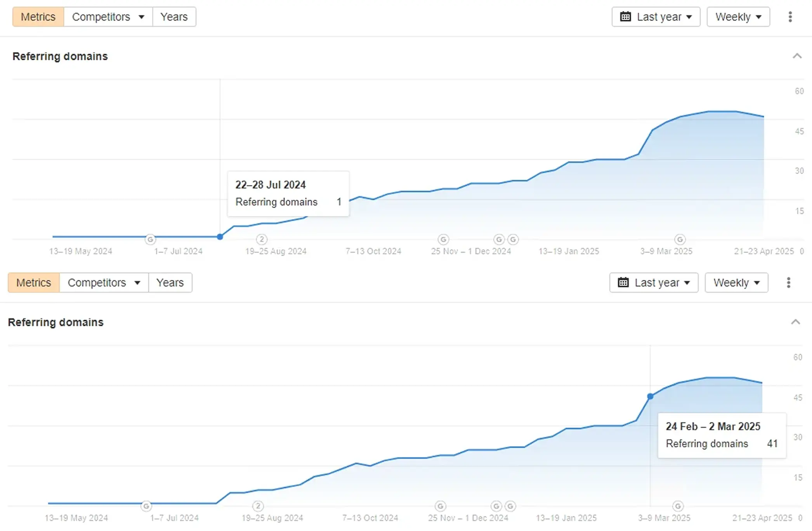This screenshot has width=812, height=531.
Task: Switch to the bottom Years tab
Action: click(x=170, y=283)
